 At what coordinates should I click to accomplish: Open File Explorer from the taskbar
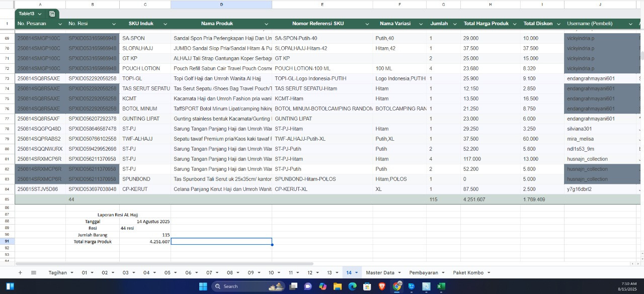[x=338, y=286]
